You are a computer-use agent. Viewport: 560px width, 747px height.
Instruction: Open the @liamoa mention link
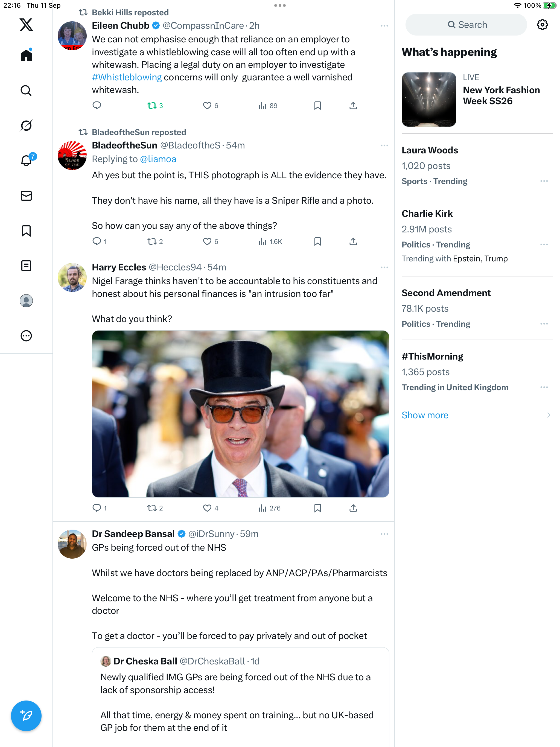click(x=158, y=159)
